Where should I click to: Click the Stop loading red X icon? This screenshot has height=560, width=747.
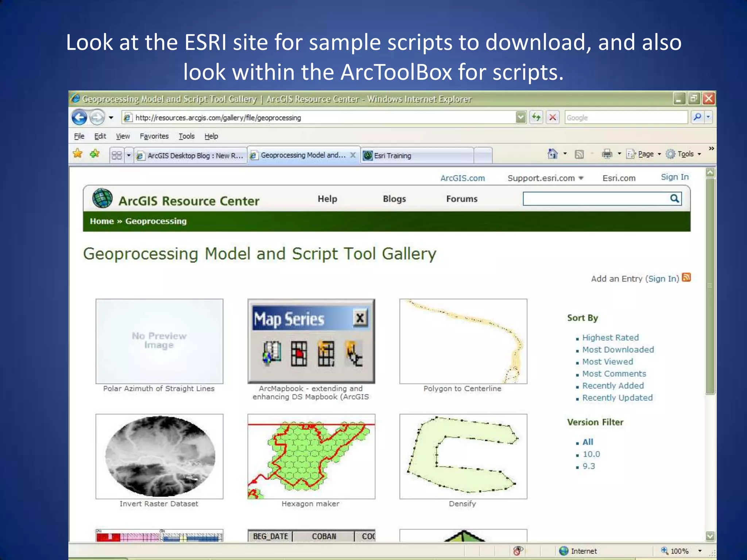553,117
